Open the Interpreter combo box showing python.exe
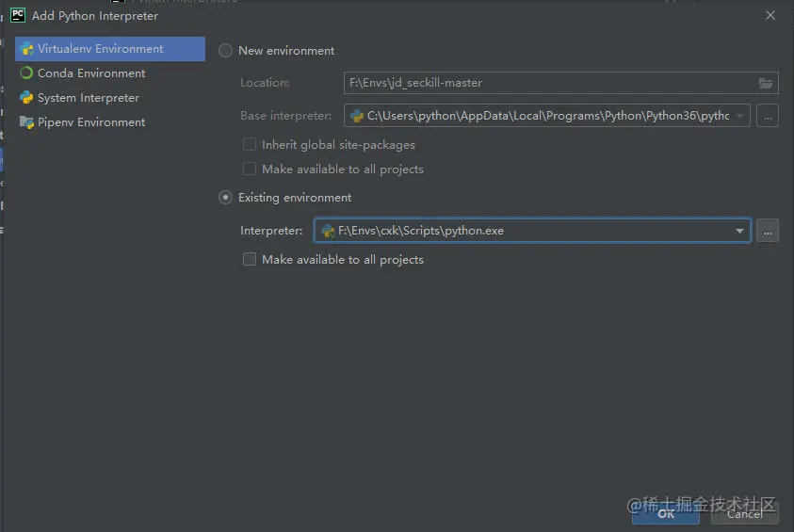The width and height of the screenshot is (794, 532). click(532, 231)
